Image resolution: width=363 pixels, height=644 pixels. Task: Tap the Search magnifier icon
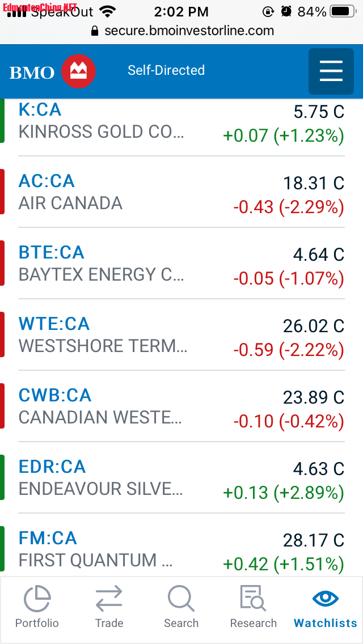(181, 599)
